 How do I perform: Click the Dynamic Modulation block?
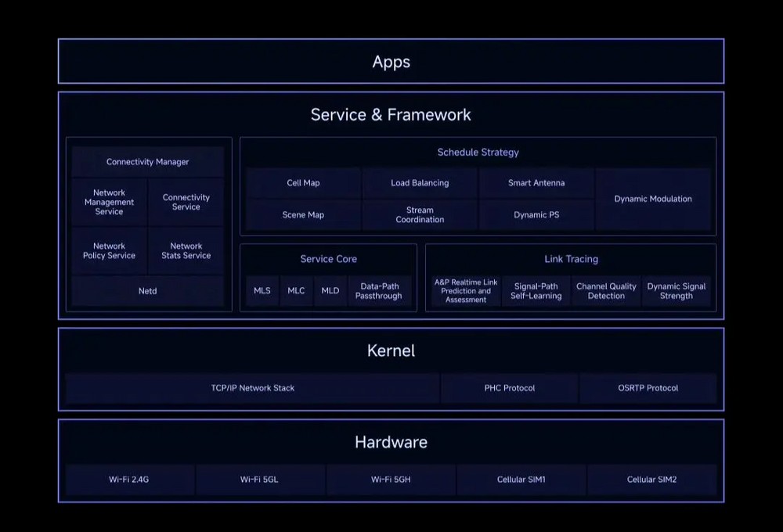653,199
